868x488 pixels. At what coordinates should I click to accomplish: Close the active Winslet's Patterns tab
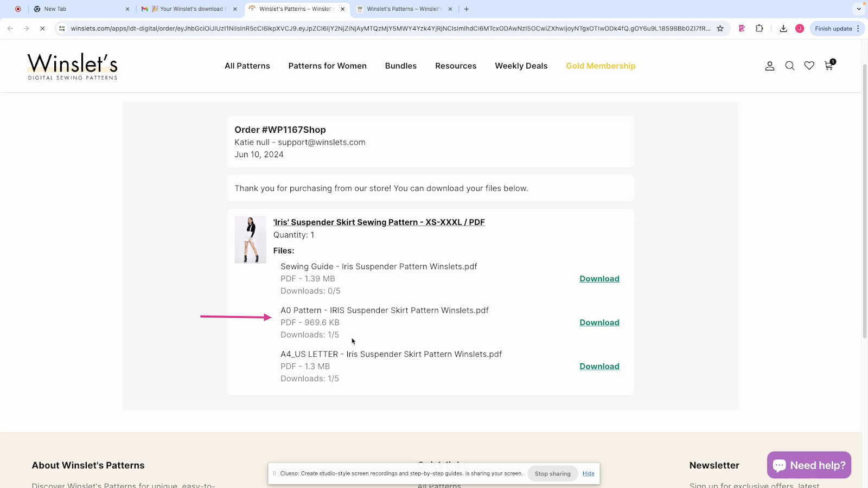[x=342, y=9]
